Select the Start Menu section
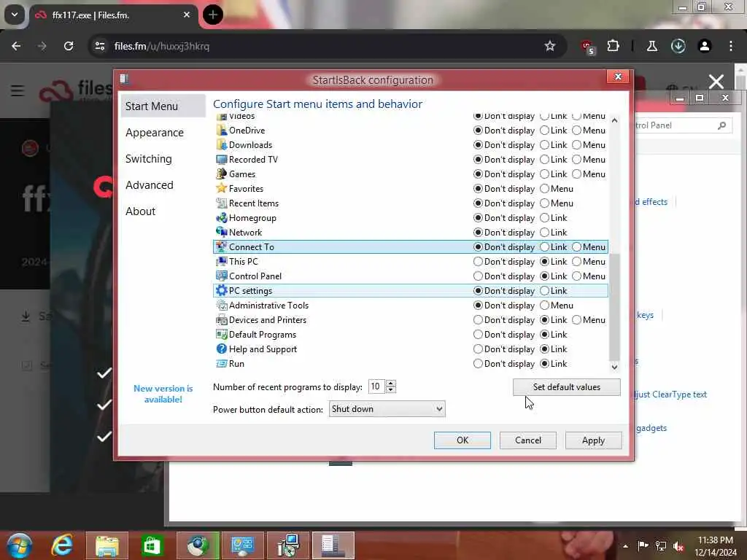The image size is (747, 560). point(163,106)
